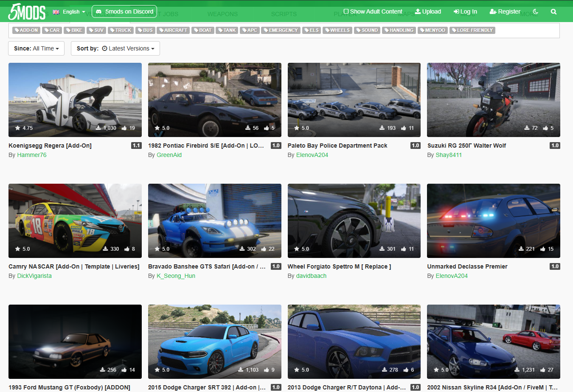The height and width of the screenshot is (392, 573).
Task: View author GreenAid profile
Action: (169, 155)
